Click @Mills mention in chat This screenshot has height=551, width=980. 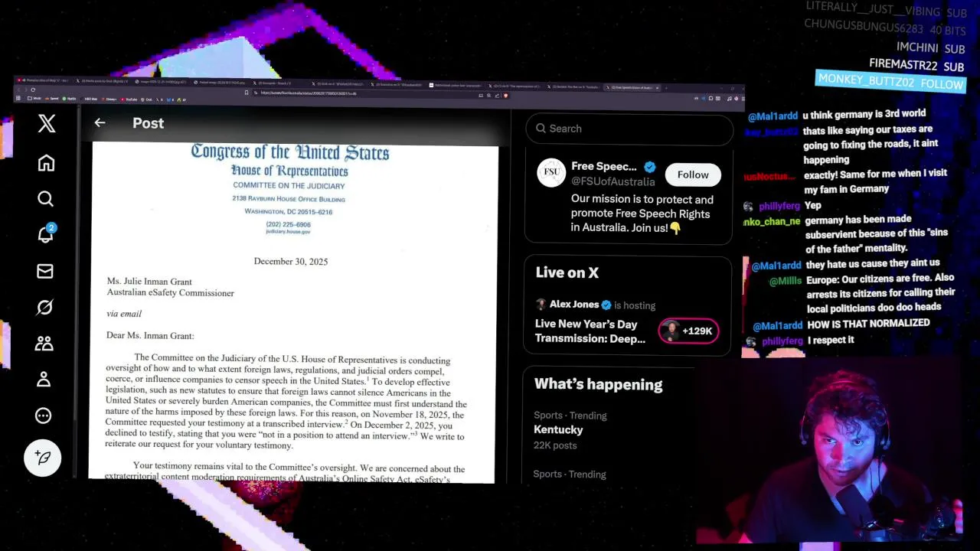tap(785, 282)
